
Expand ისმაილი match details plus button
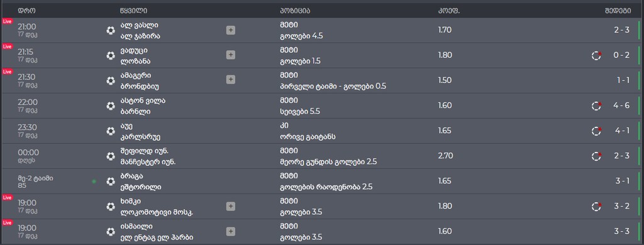coord(231,231)
